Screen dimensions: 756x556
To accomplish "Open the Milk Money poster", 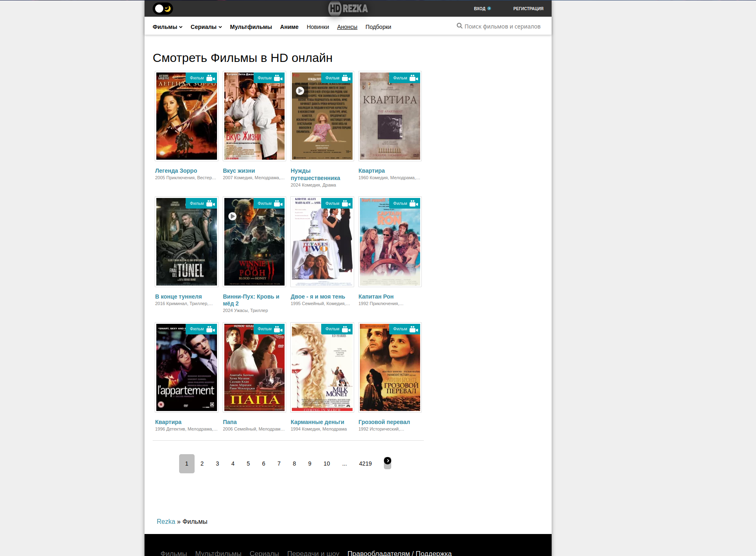I will tap(322, 367).
